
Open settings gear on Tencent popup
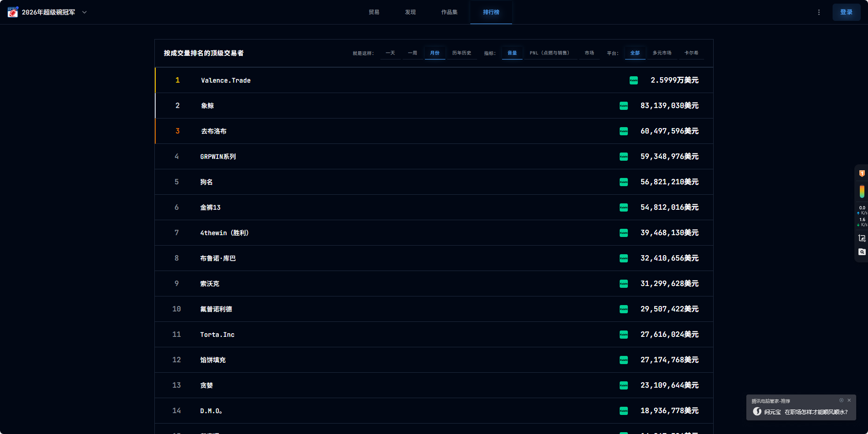point(841,400)
